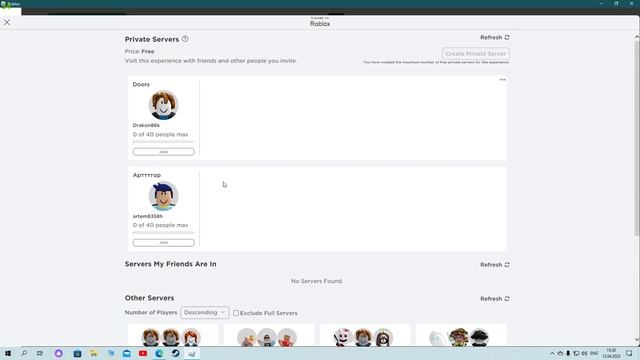
Task: Open the Drakon86k profile link
Action: click(146, 125)
